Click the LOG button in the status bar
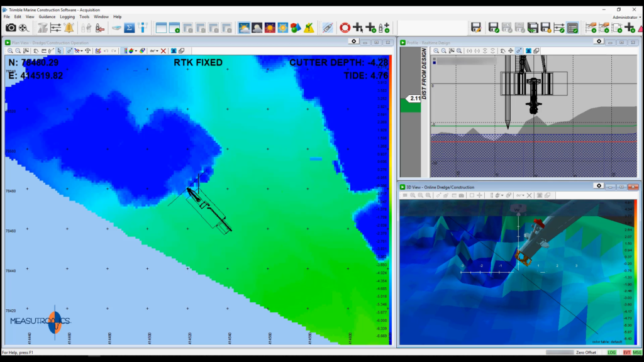644x362 pixels. click(611, 354)
